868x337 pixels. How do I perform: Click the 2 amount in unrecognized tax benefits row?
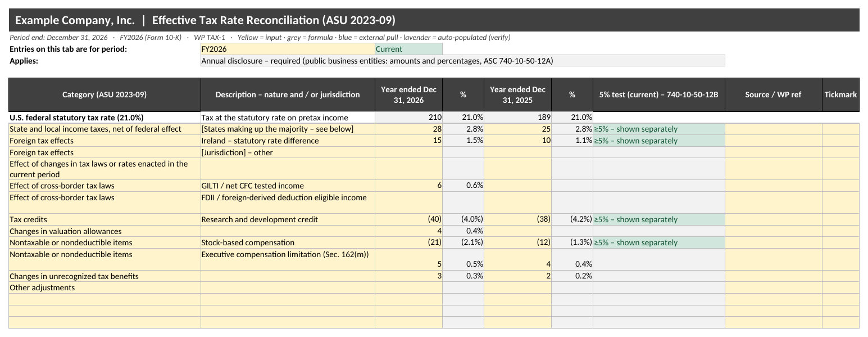click(517, 276)
